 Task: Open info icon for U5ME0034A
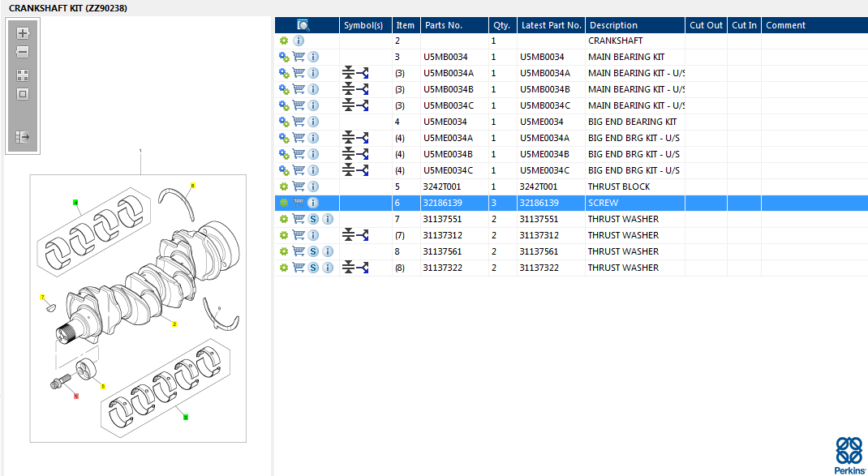pyautogui.click(x=313, y=138)
